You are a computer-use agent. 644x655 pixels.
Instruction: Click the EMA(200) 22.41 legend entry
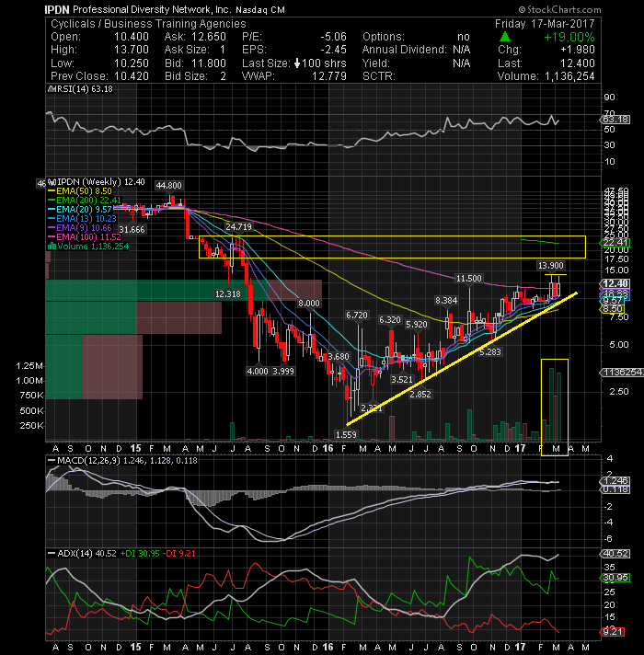pos(85,201)
